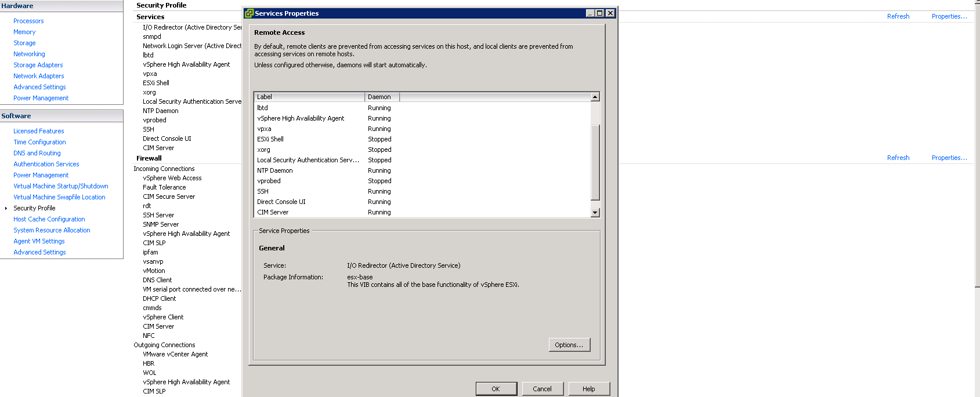Open DNS and Routing settings

pos(37,153)
